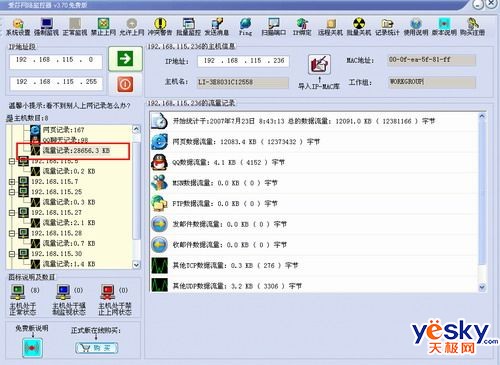
Task: Stop scanning with the red power button
Action: 125,84
